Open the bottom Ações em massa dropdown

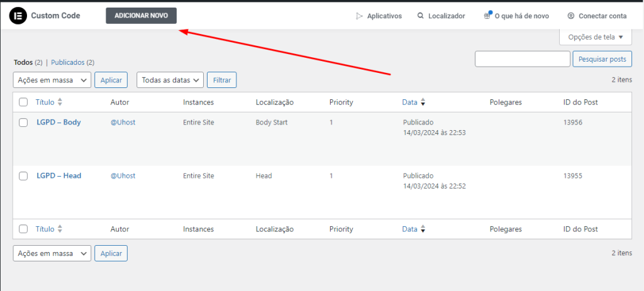(x=52, y=254)
